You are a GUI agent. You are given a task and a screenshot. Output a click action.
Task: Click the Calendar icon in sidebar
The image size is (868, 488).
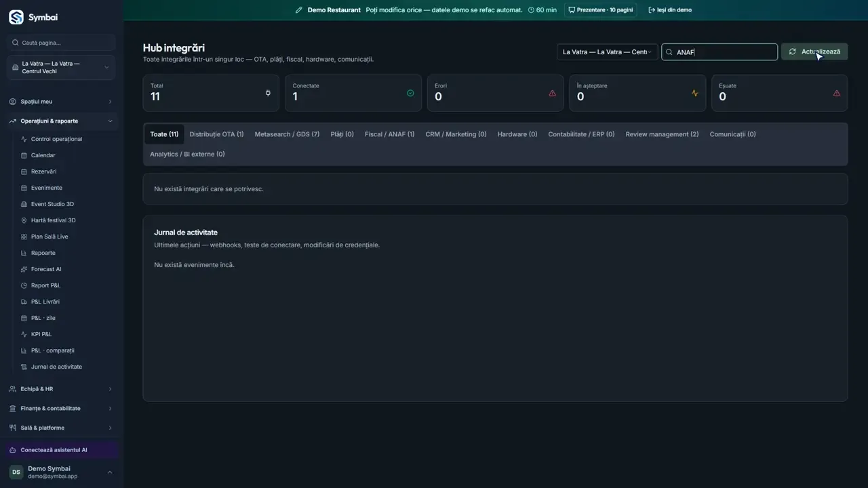coord(24,155)
